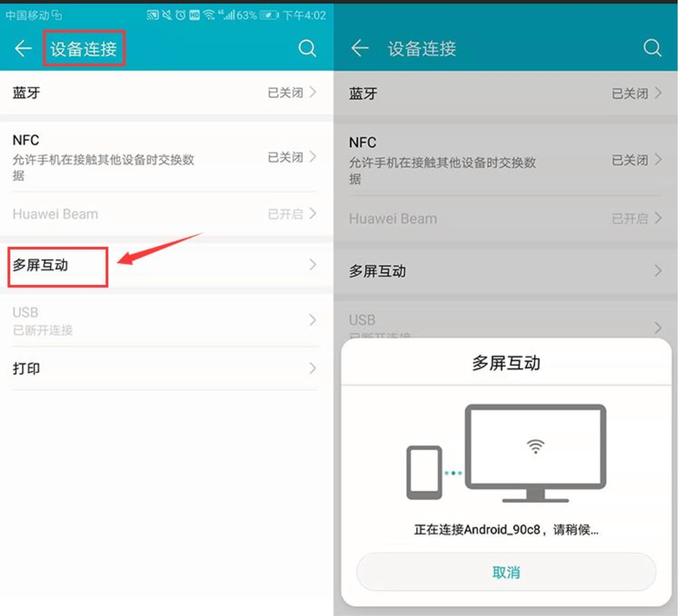Cancel the Android_90c8 connection

coord(505,571)
